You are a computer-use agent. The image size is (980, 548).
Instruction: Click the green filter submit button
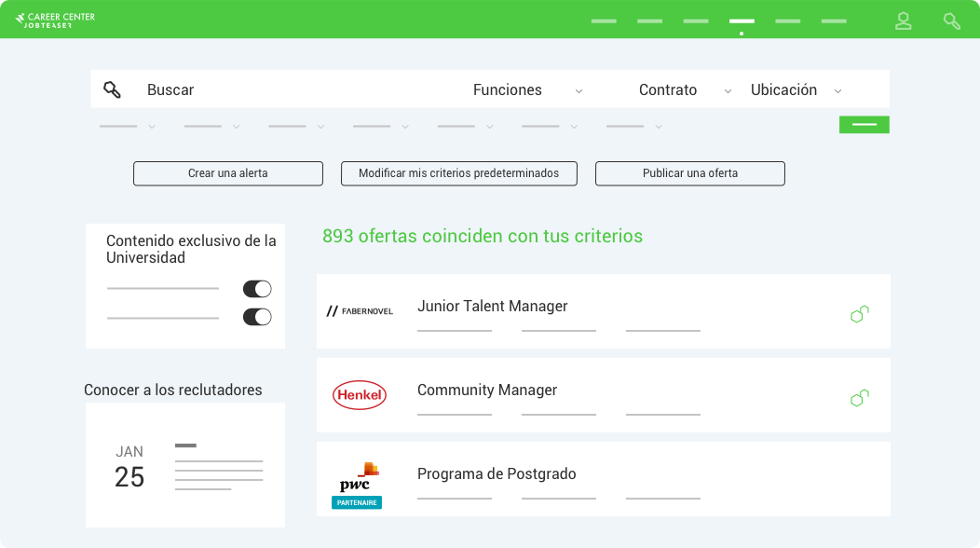pos(864,125)
